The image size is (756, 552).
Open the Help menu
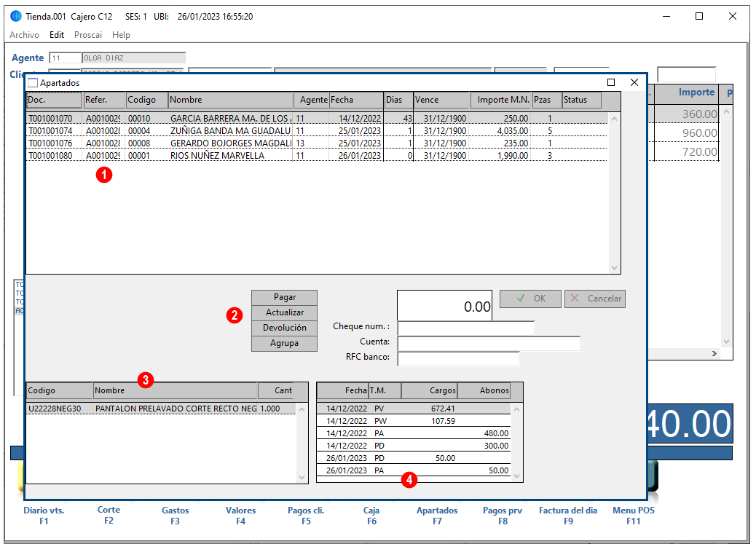click(x=121, y=35)
